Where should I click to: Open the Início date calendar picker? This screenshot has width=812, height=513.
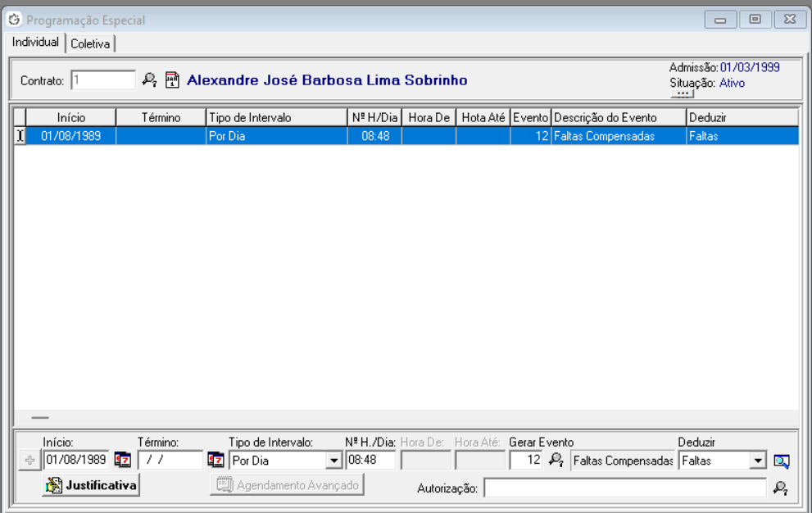[x=122, y=460]
